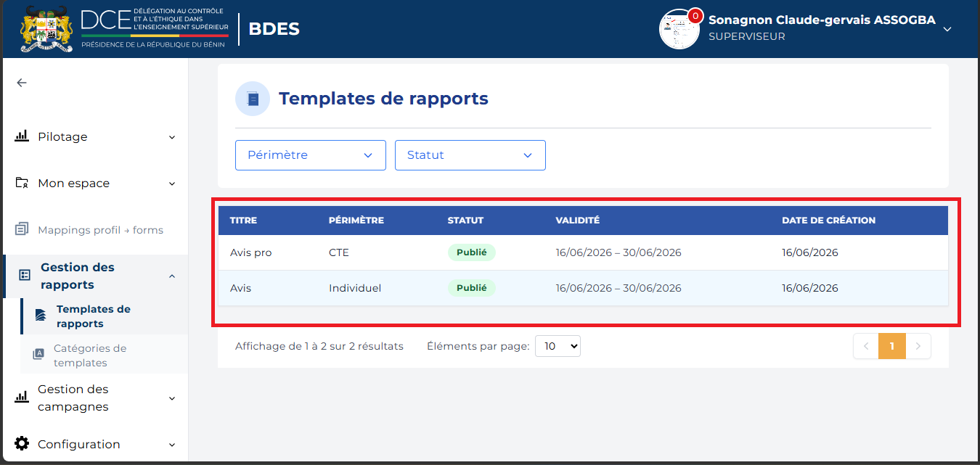The image size is (980, 465).
Task: Click the DCE delegation logo
Action: coord(155,28)
